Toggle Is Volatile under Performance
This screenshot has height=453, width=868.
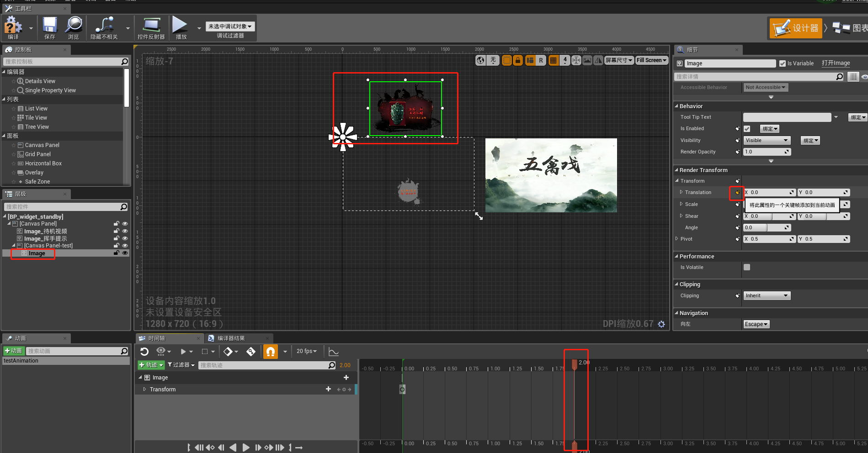pos(747,267)
